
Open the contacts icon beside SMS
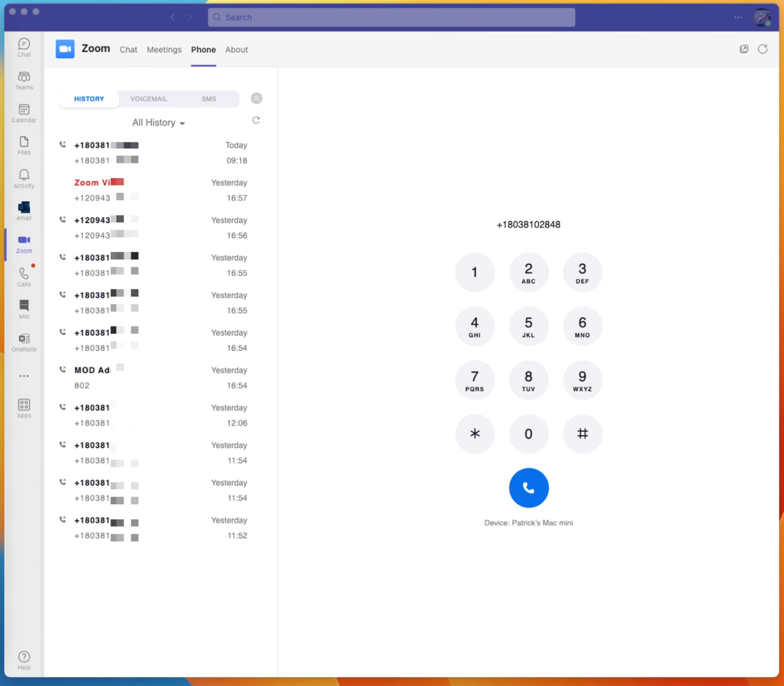coord(256,98)
